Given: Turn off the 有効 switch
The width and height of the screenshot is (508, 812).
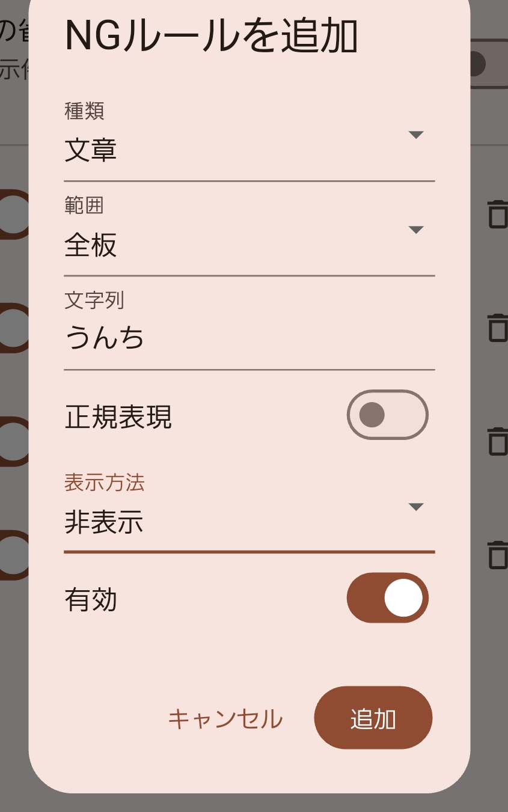Looking at the screenshot, I should [x=388, y=597].
